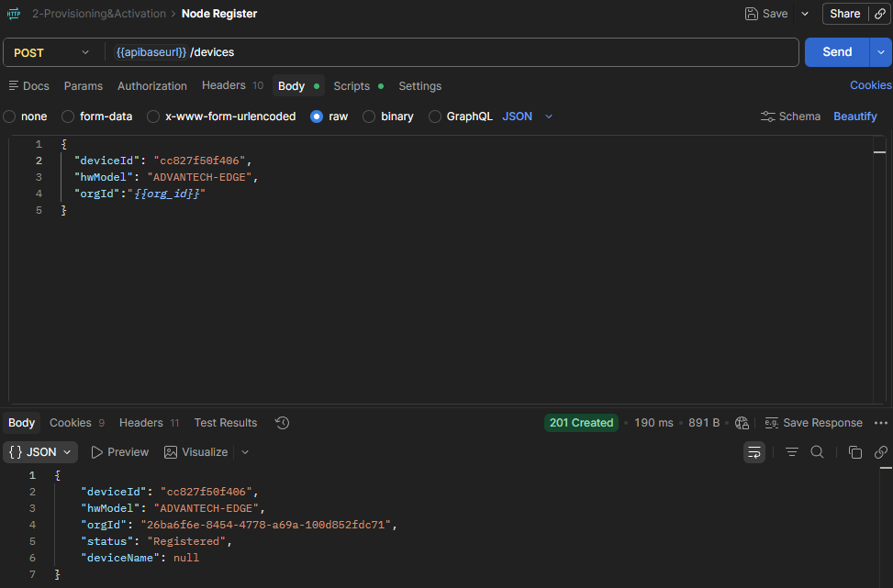Open the Authorization tab

[x=152, y=86]
